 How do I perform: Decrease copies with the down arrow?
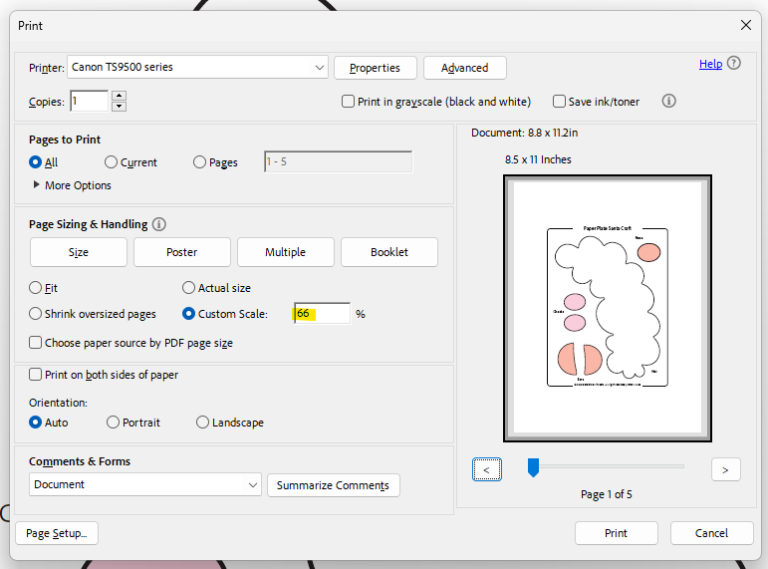pos(119,106)
